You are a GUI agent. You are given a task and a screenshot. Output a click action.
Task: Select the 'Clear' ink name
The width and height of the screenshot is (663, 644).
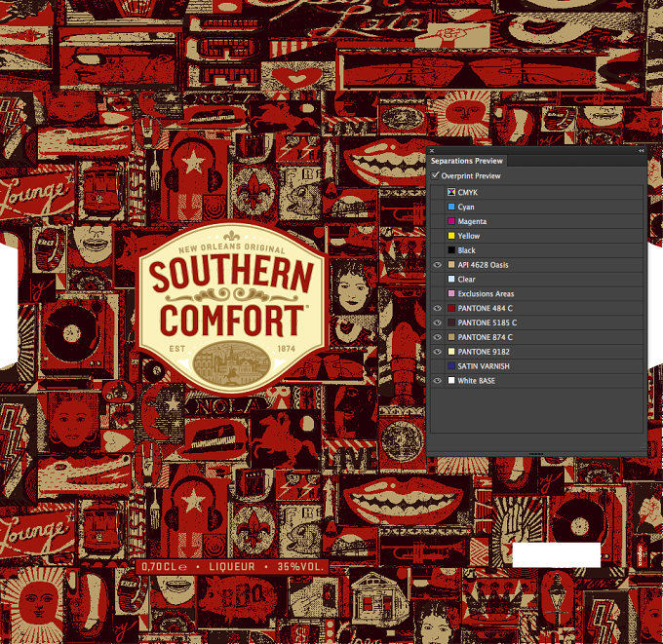(x=466, y=280)
